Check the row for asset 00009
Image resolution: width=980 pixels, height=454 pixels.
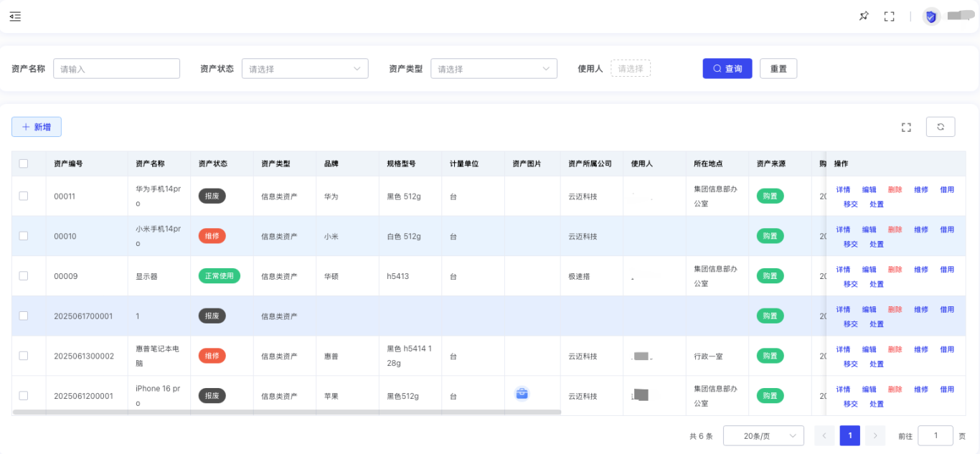coord(24,276)
